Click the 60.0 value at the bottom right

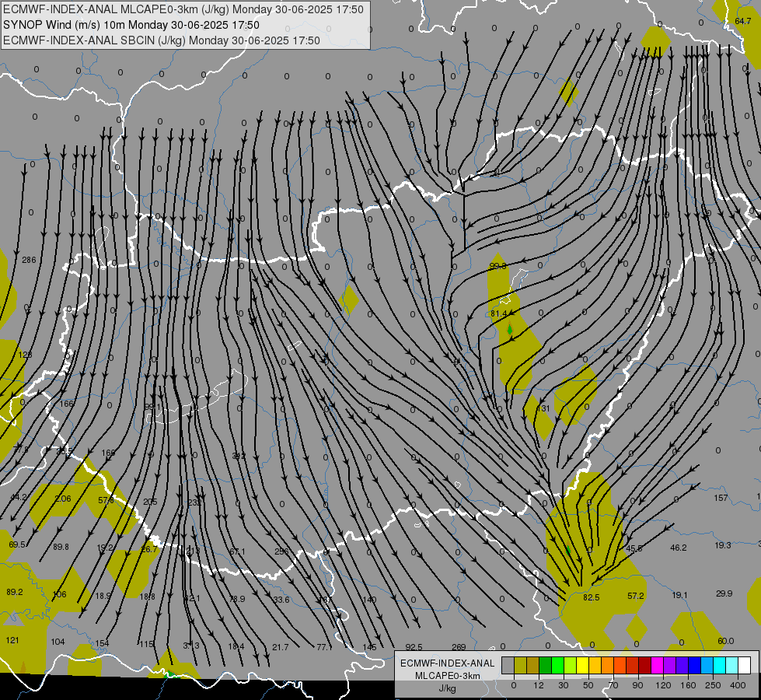[x=725, y=641]
